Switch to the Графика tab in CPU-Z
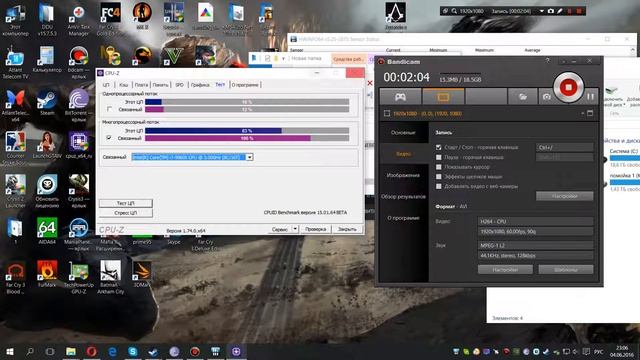The width and height of the screenshot is (640, 360). pyautogui.click(x=200, y=85)
